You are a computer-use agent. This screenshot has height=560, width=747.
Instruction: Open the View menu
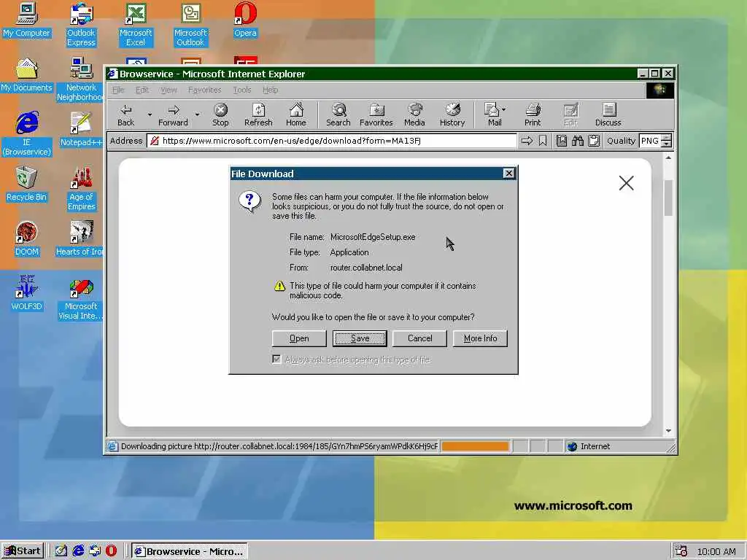[169, 90]
